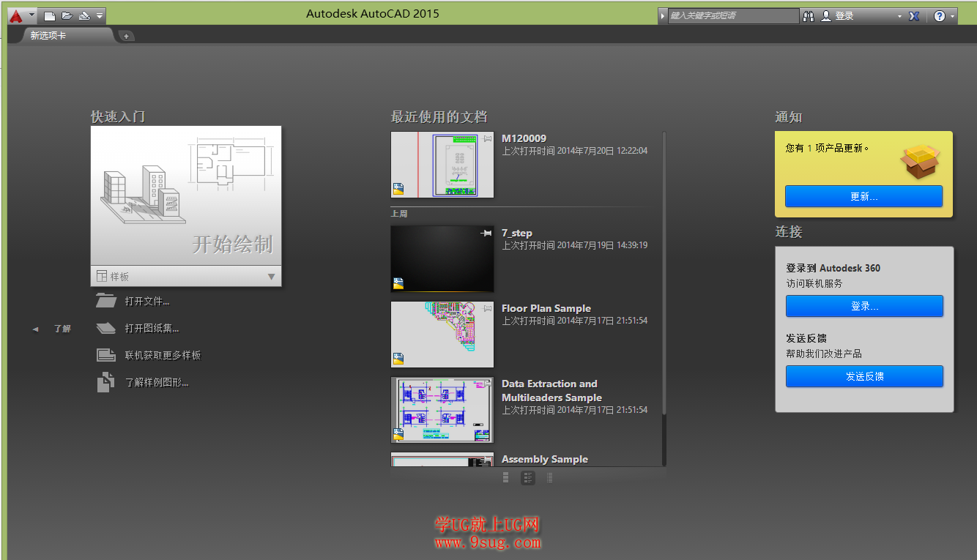
Task: Add a new tab with the plus button
Action: point(126,36)
